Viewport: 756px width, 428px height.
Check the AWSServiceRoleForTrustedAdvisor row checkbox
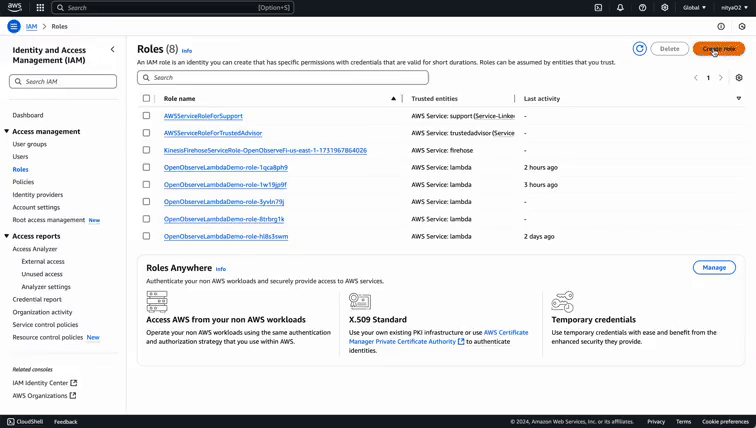[146, 133]
